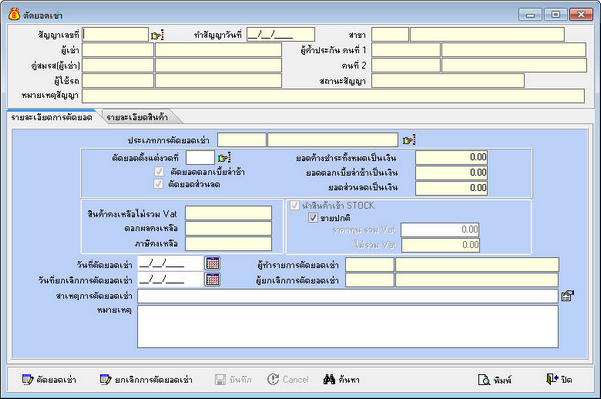Open calendar picker for วันที่ตัดยอดเช่า
The image size is (601, 399).
tap(213, 264)
